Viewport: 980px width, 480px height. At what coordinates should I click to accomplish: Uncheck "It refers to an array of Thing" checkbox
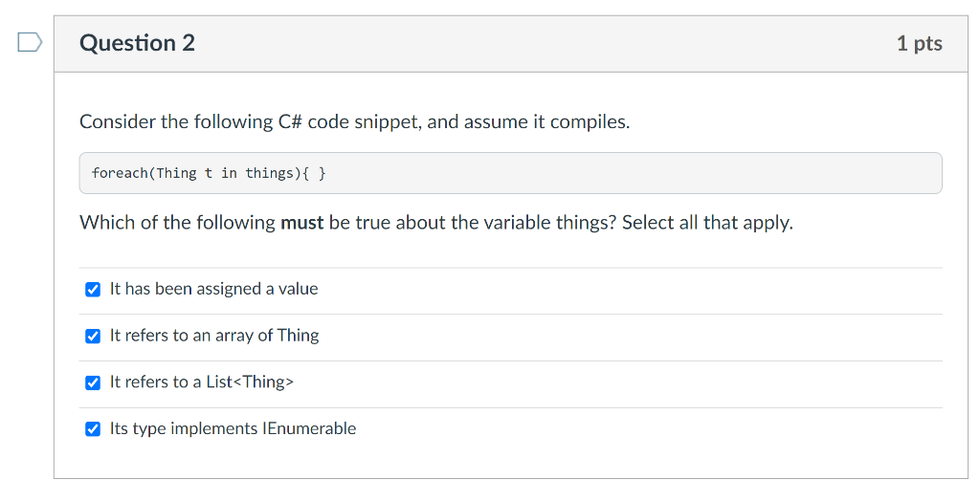(93, 337)
